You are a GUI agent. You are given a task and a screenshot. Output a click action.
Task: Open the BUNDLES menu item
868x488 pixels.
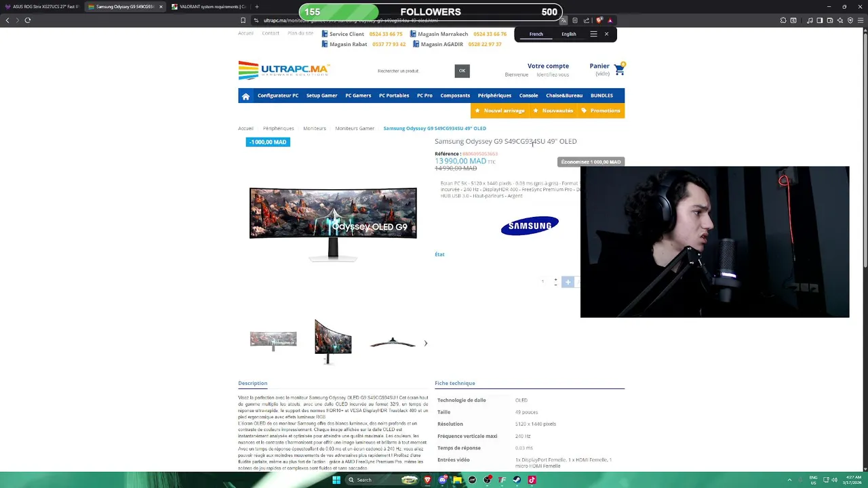point(601,96)
